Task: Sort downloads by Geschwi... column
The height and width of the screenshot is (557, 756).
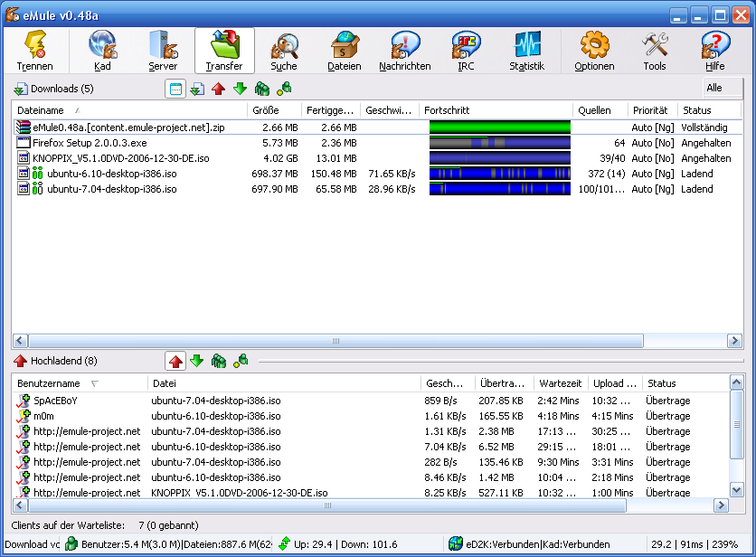Action: [x=390, y=110]
